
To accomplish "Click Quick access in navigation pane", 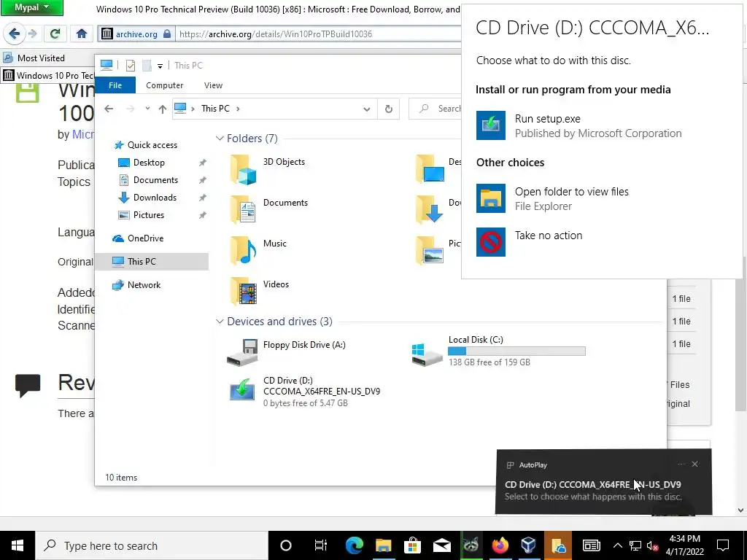I will [152, 145].
